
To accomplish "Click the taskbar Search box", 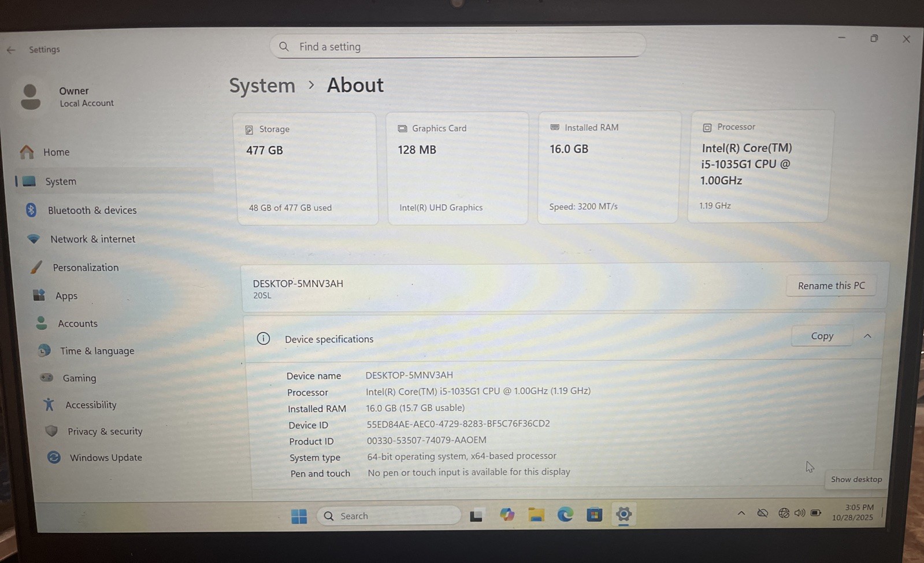I will pyautogui.click(x=389, y=516).
